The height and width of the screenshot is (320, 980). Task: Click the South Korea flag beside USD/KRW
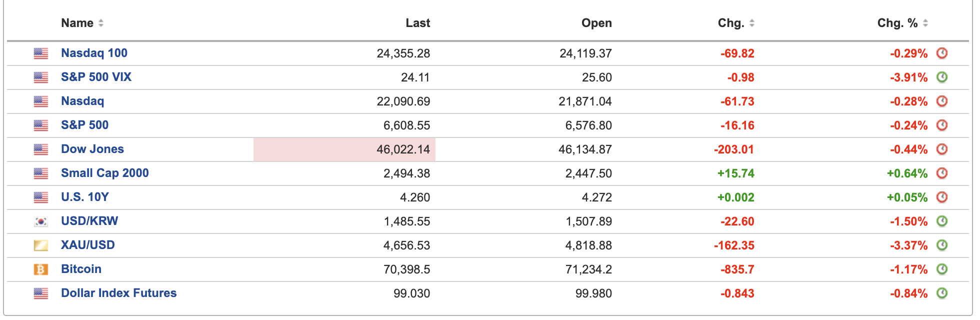coord(40,221)
